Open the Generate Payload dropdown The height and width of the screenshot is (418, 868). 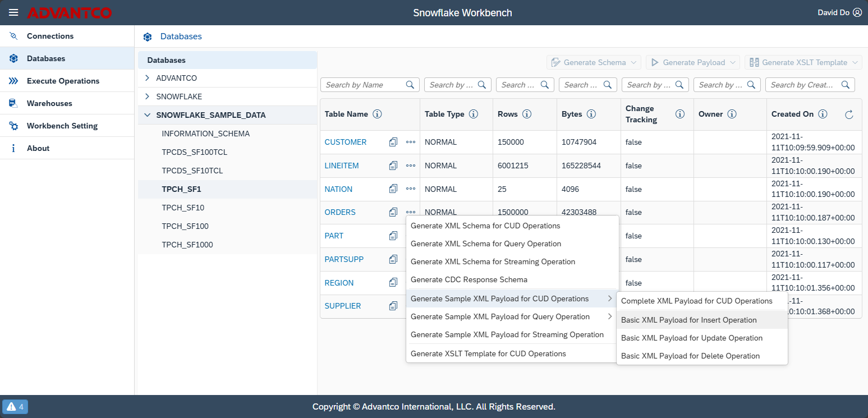coord(693,62)
